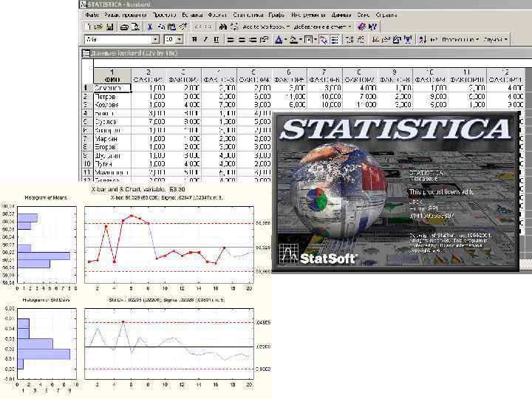Set text alignment to left
The image size is (532, 399).
(230, 39)
